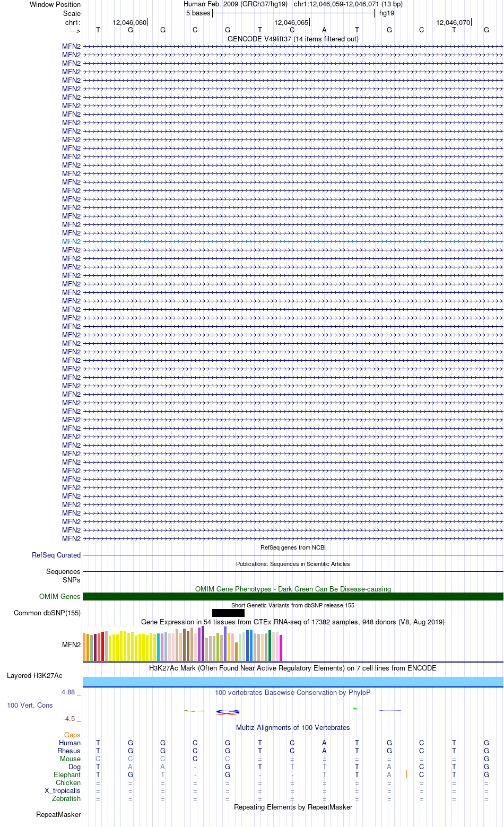Screen dimensions: 504x827
Task: Click the Scale label
Action: coord(72,13)
